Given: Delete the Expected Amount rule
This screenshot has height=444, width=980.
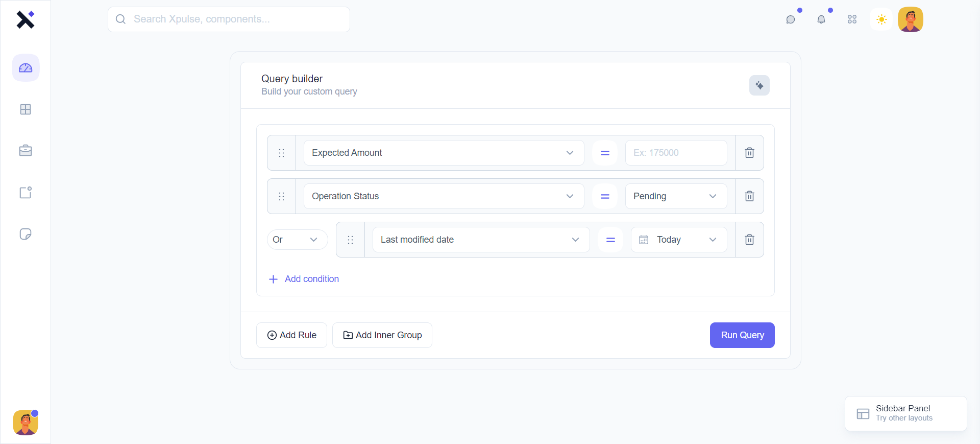Looking at the screenshot, I should [x=749, y=153].
